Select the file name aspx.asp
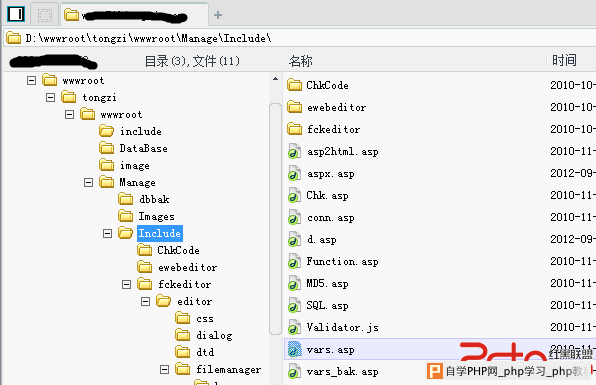 [x=331, y=174]
